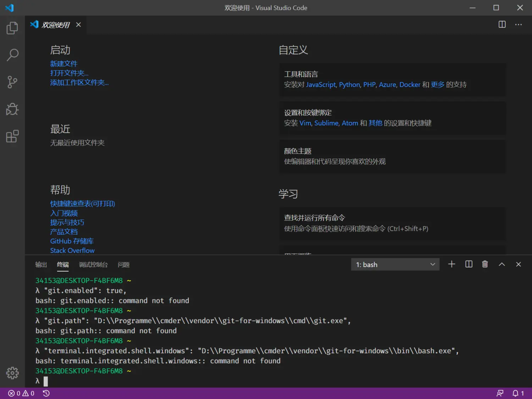Click the 无最近使用文件夹 text
Screen dimensions: 532x399
pos(77,143)
